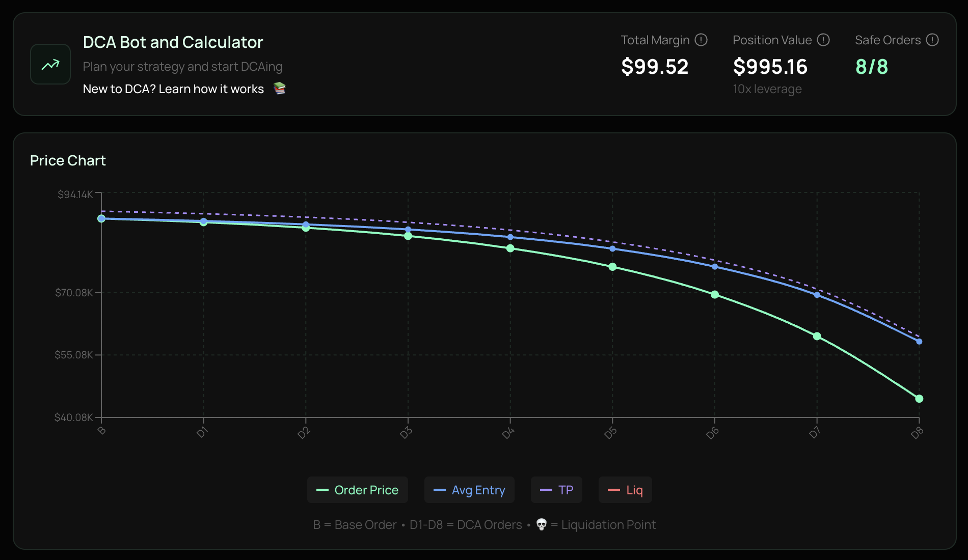Click the Position Value info icon
The height and width of the screenshot is (560, 968).
823,40
